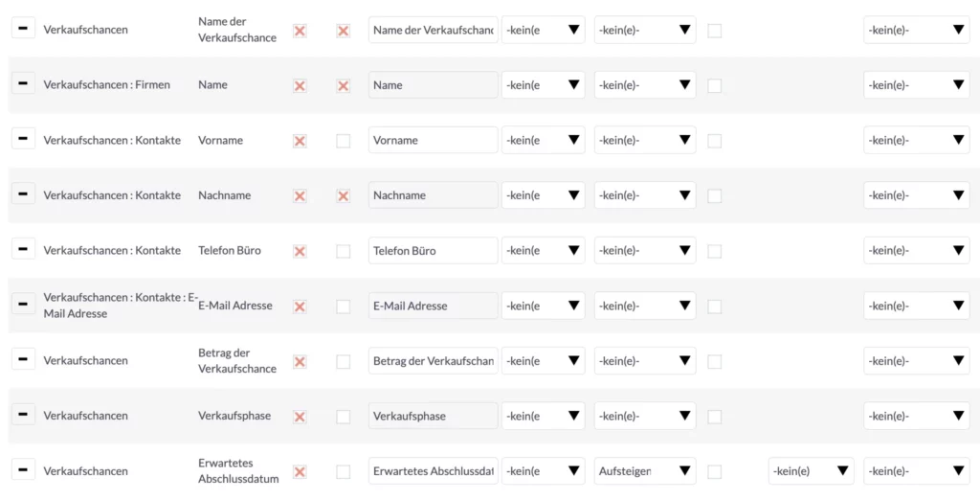The height and width of the screenshot is (500, 980).
Task: Tick the unchecked box after Verkaufsphase dropdowns
Action: [x=714, y=417]
